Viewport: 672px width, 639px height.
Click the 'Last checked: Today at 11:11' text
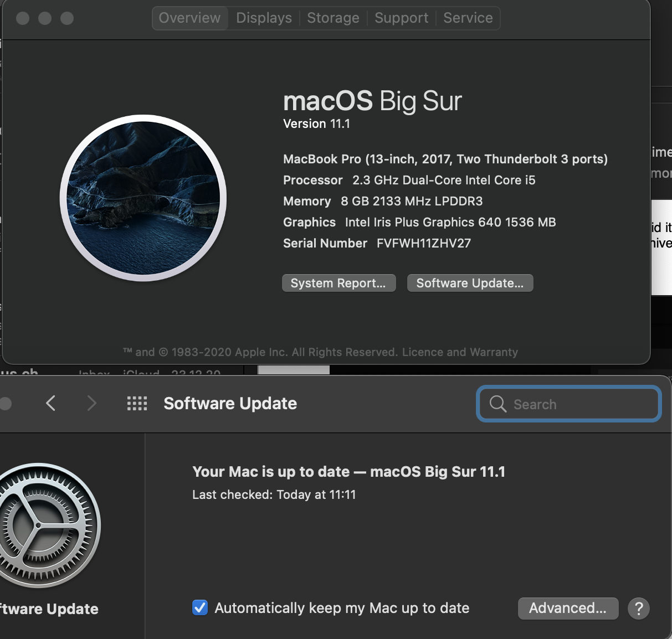tap(274, 494)
